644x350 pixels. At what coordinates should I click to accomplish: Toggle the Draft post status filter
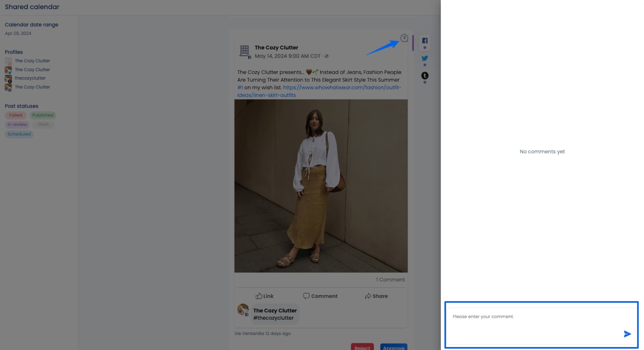coord(43,124)
